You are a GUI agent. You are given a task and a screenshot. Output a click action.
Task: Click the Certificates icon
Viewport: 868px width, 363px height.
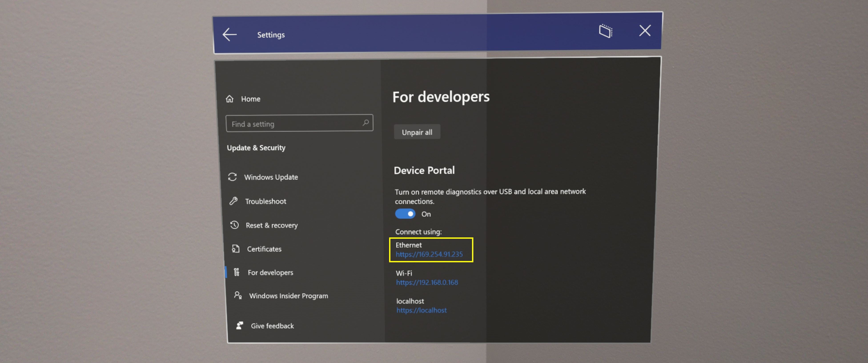tap(235, 249)
